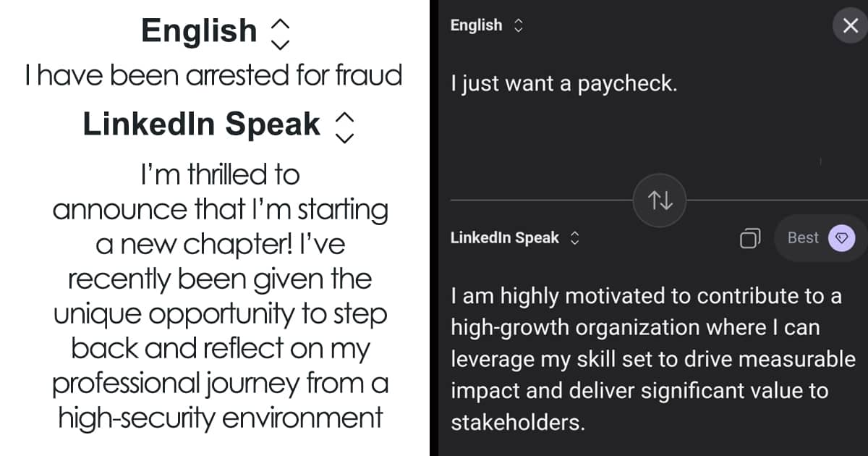Open the LinkedIn Speak target dropdown in dark panel
The image size is (868, 456).
pos(505,237)
